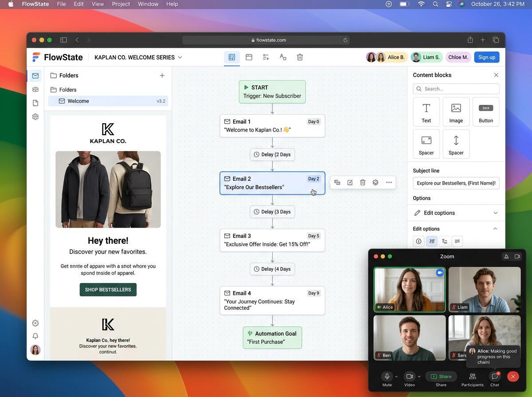The image size is (532, 397).
Task: Select the Email 3 exclusive offer node
Action: click(272, 240)
